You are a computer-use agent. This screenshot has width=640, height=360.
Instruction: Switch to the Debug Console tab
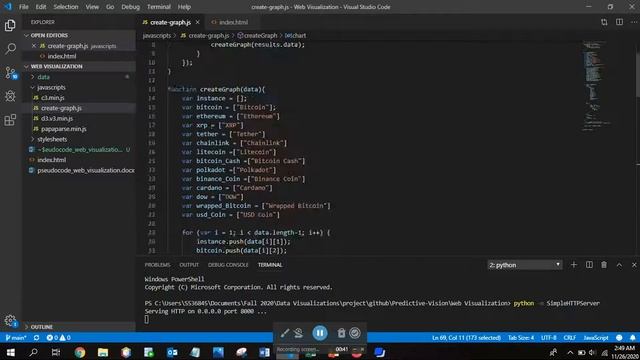coord(228,265)
